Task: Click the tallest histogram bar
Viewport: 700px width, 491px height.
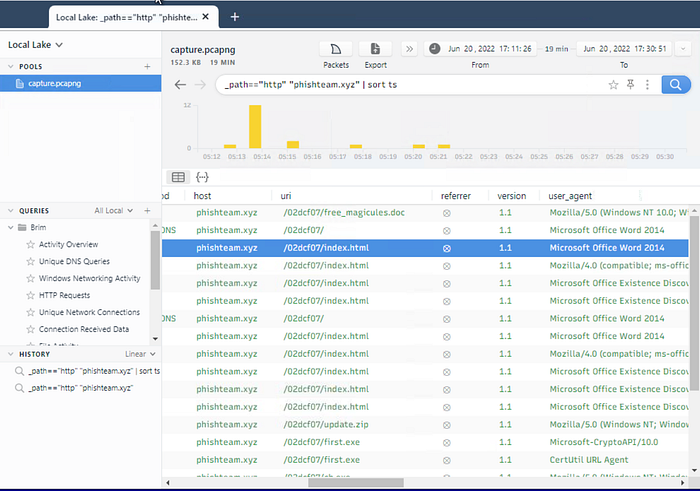Action: (x=255, y=126)
